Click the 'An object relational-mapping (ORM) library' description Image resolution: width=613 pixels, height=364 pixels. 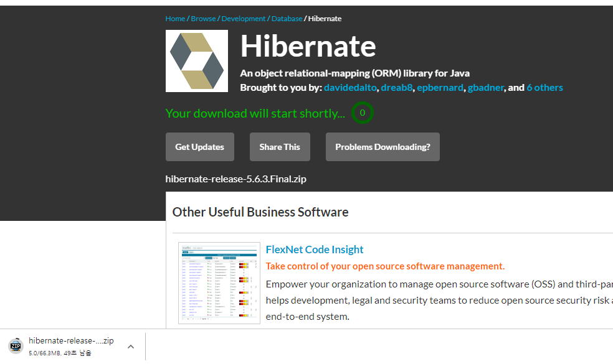tap(355, 73)
